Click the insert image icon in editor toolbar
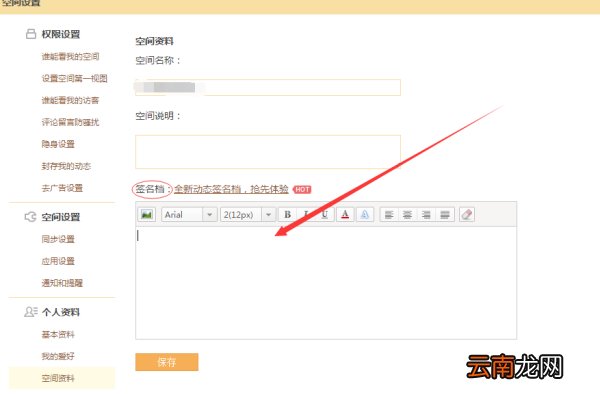The height and width of the screenshot is (395, 600). click(x=146, y=214)
